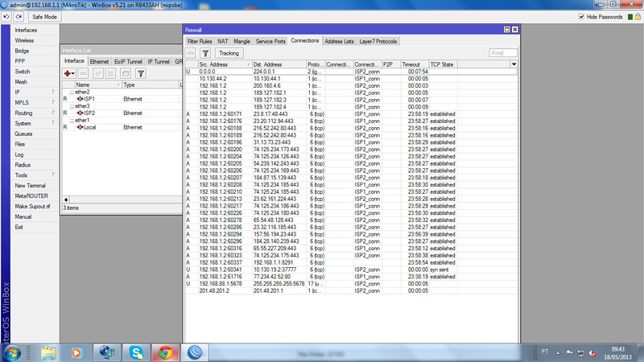Image resolution: width=644 pixels, height=362 pixels.
Task: Sort Interface List by Name column
Action: tap(97, 84)
